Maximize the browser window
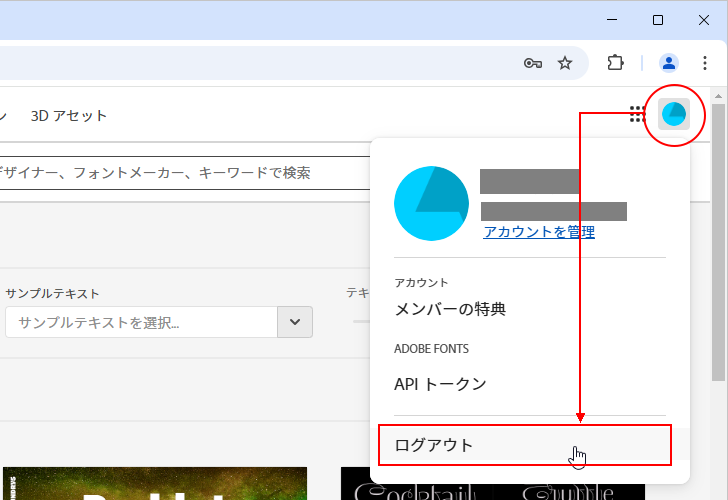The width and height of the screenshot is (728, 500). point(658,20)
